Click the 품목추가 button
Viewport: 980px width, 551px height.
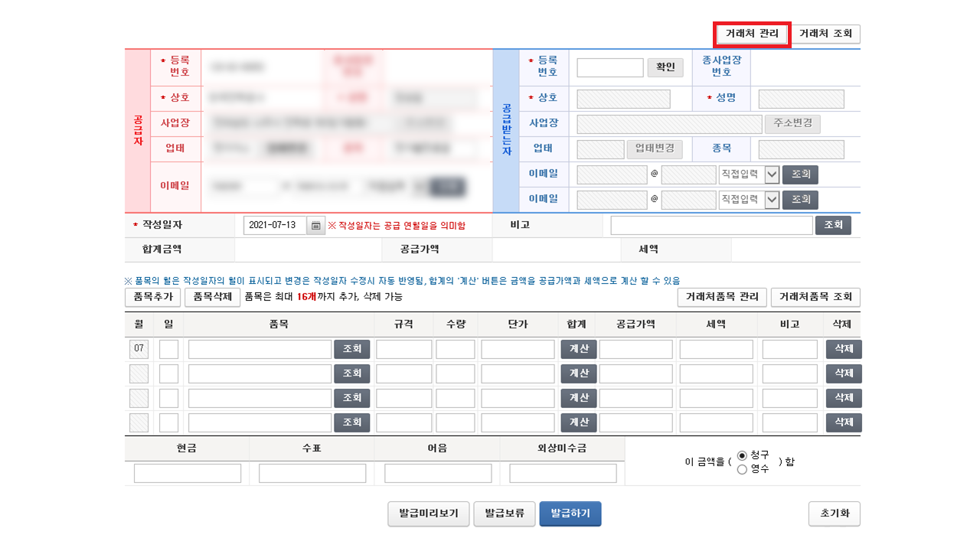pos(153,297)
